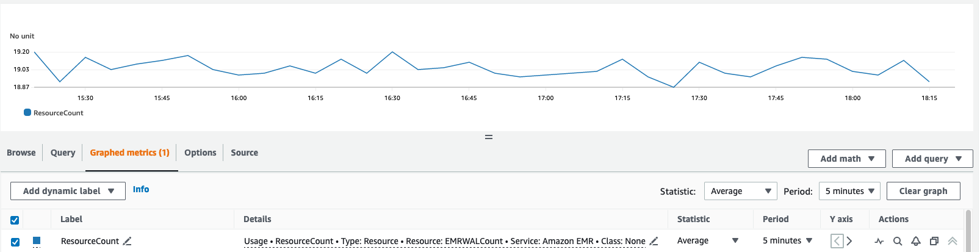Open the Statistic dropdown above the table
The width and height of the screenshot is (980, 252).
[740, 191]
